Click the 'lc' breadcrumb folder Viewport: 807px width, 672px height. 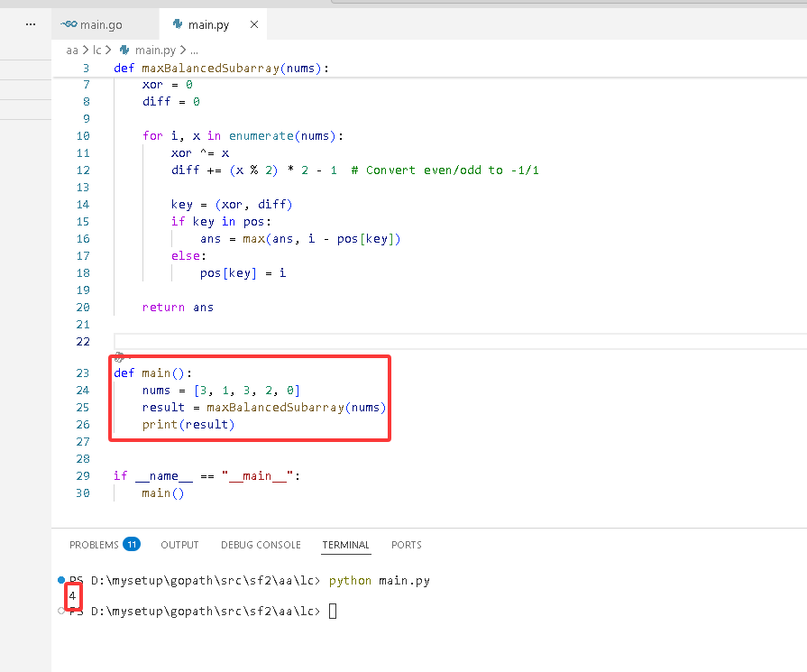point(96,50)
